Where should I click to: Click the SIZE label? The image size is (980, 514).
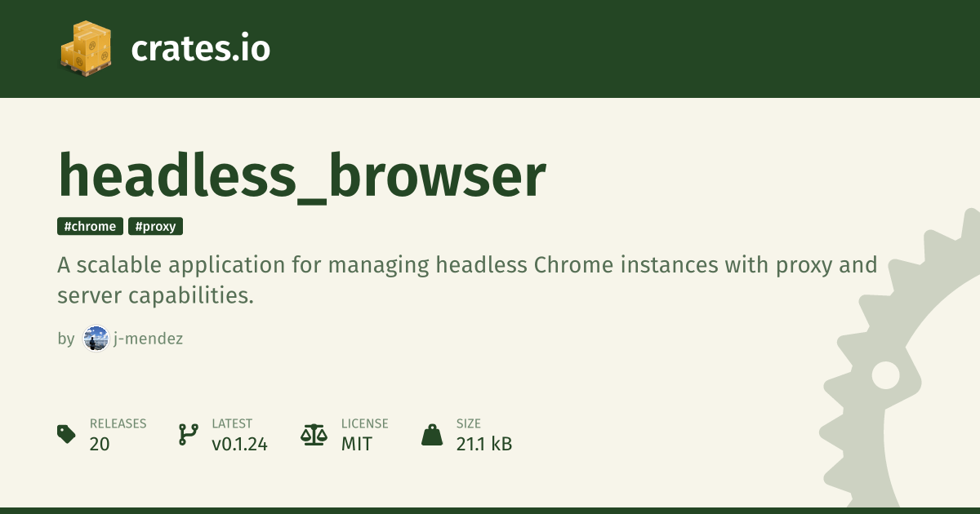468,423
